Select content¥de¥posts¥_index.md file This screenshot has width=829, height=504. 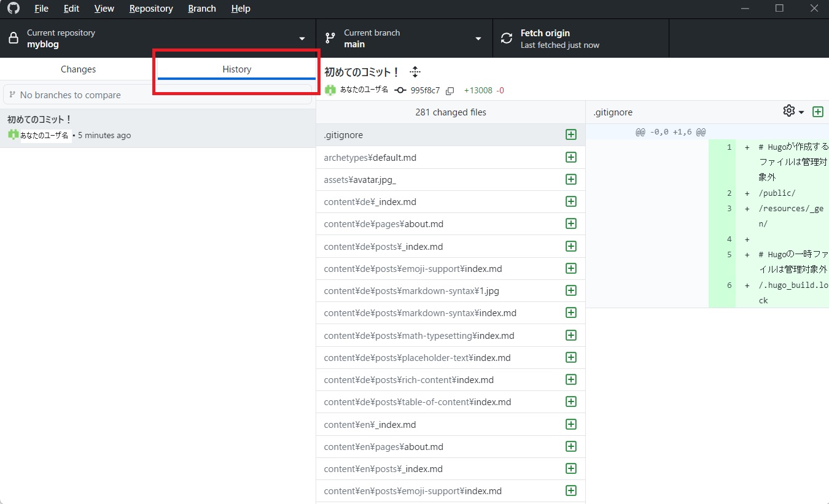coord(451,247)
